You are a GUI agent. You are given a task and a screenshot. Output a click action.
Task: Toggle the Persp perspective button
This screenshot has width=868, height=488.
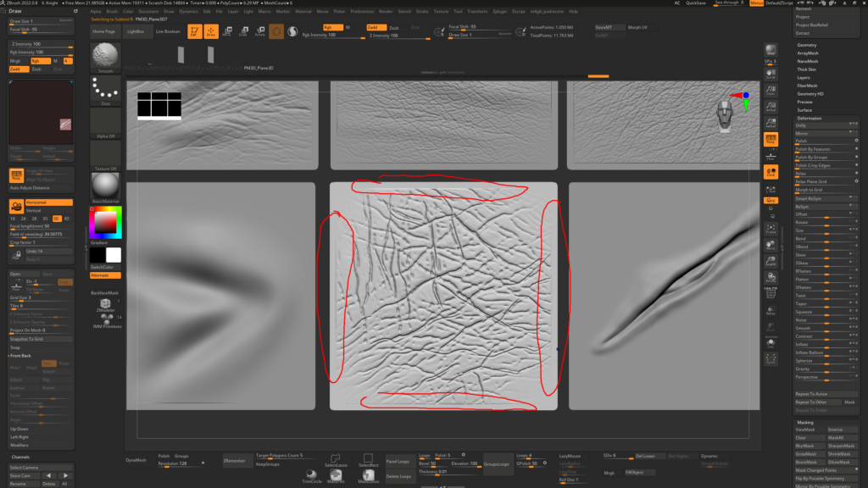(x=771, y=138)
